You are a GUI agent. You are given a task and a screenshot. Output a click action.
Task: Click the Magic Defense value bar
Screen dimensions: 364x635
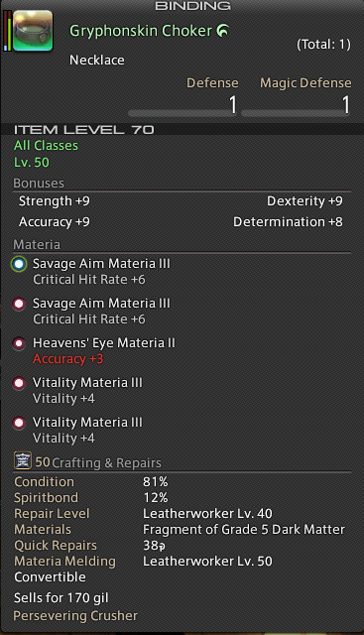coord(296,114)
